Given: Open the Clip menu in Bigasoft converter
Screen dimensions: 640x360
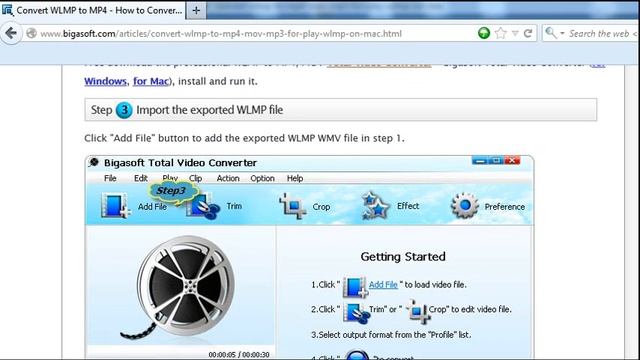Looking at the screenshot, I should click(x=196, y=178).
